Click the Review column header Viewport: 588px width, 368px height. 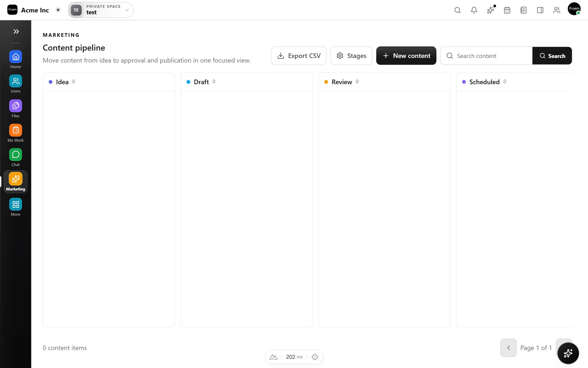(x=384, y=82)
